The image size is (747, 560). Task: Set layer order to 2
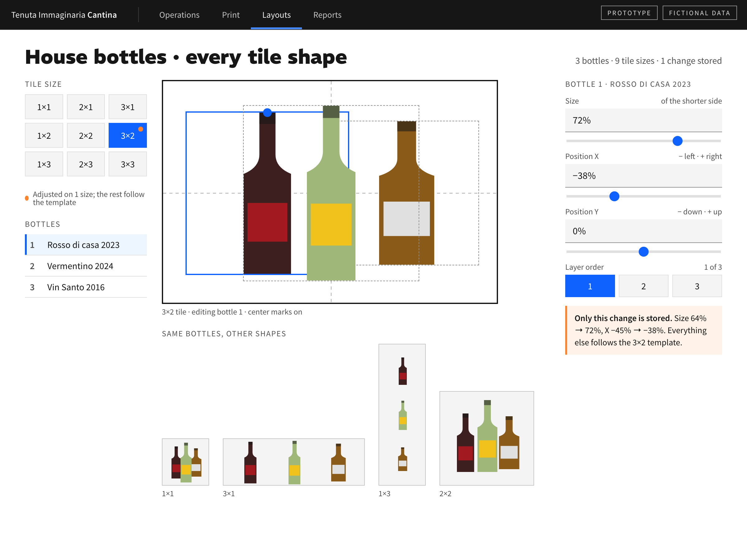point(643,286)
